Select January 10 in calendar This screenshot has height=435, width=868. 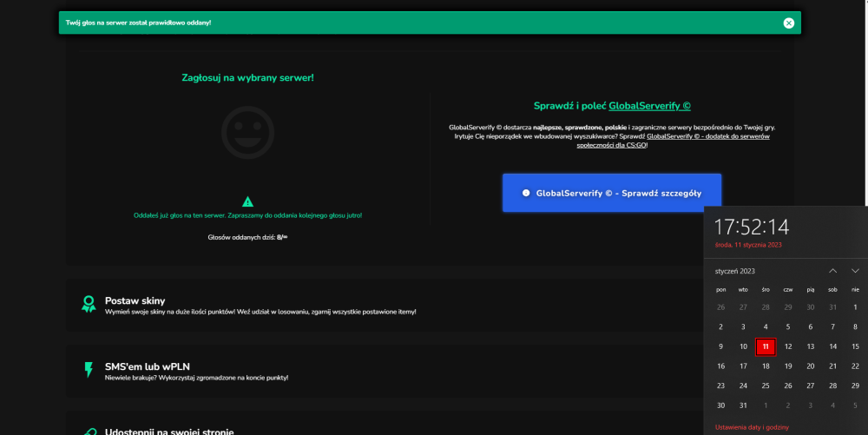point(744,346)
